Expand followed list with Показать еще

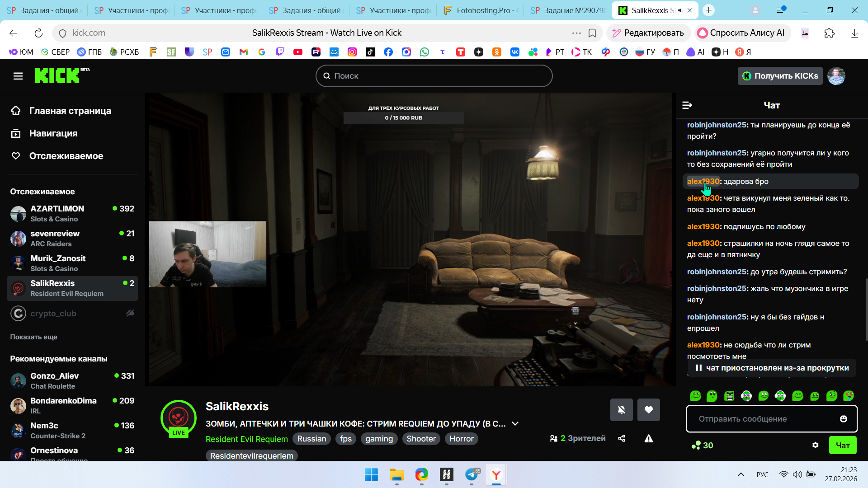[x=33, y=337]
